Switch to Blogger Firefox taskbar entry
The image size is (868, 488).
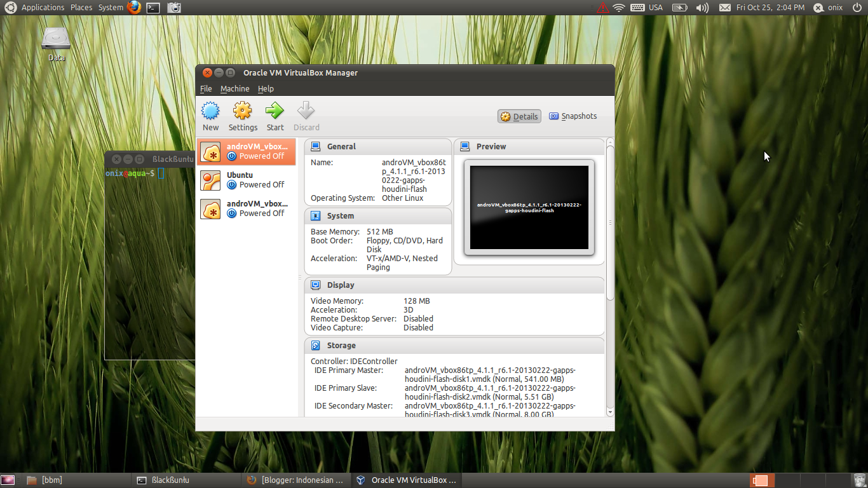coord(295,480)
